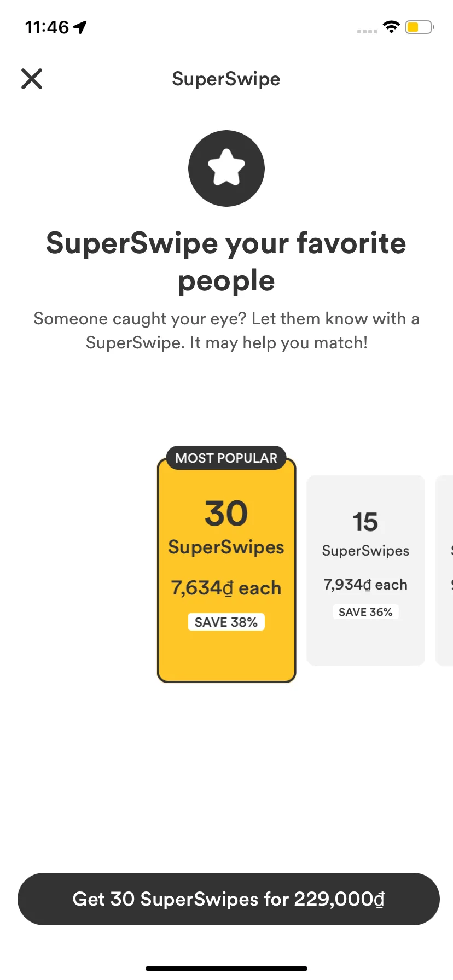453x980 pixels.
Task: Tap the SAVE 36% label
Action: [365, 612]
